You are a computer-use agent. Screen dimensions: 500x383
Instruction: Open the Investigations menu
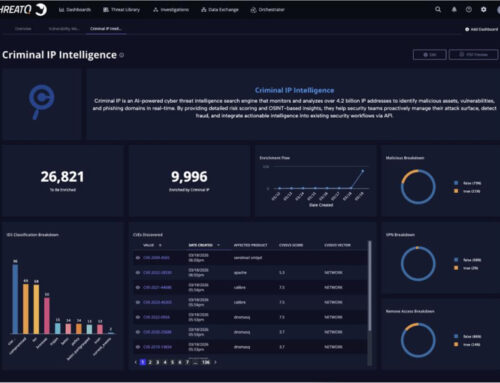click(171, 10)
